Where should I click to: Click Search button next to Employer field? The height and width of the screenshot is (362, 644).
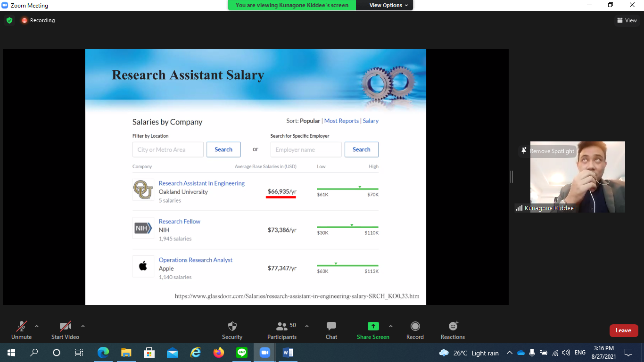coord(362,149)
